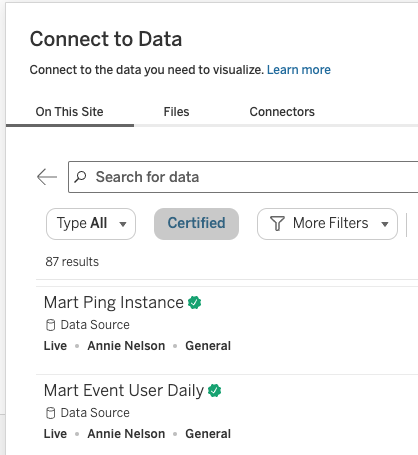
Task: Click Annie Nelson under Mart Ping Instance
Action: (126, 346)
